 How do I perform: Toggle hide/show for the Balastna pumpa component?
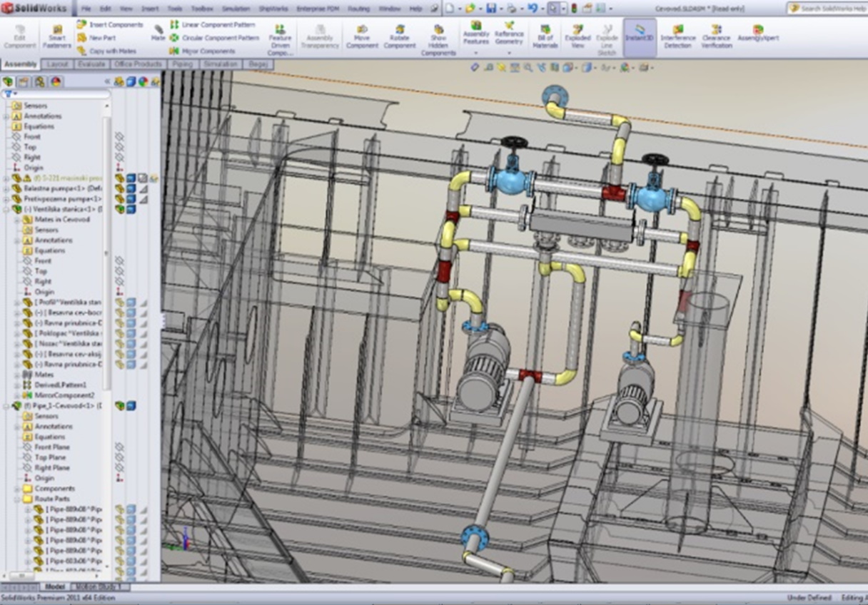pyautogui.click(x=120, y=188)
